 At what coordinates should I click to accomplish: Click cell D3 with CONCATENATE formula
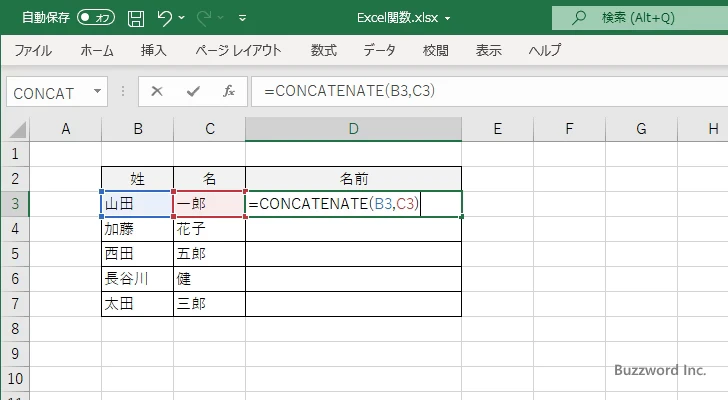[x=353, y=204]
